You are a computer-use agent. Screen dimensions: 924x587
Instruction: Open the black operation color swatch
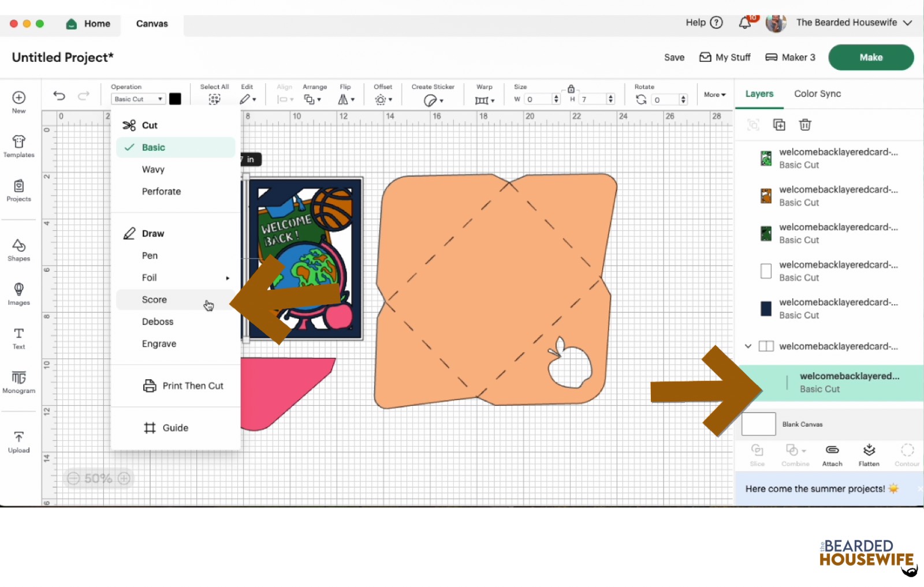click(175, 99)
